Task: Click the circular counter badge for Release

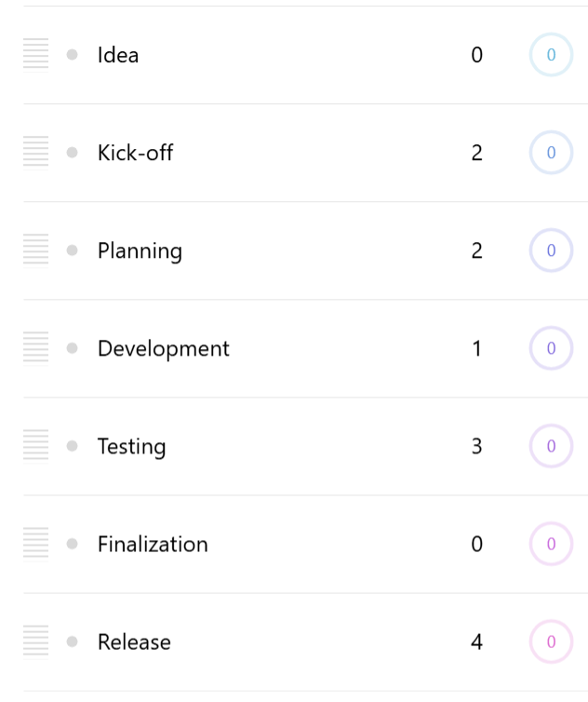Action: [551, 641]
